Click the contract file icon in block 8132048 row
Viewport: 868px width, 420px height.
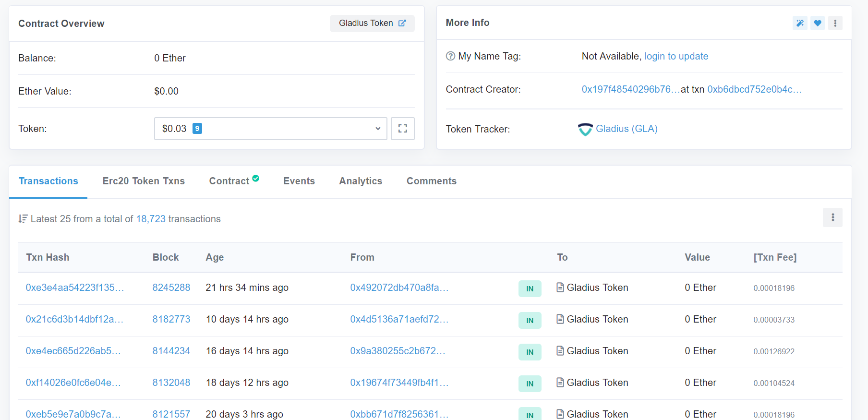click(x=560, y=383)
